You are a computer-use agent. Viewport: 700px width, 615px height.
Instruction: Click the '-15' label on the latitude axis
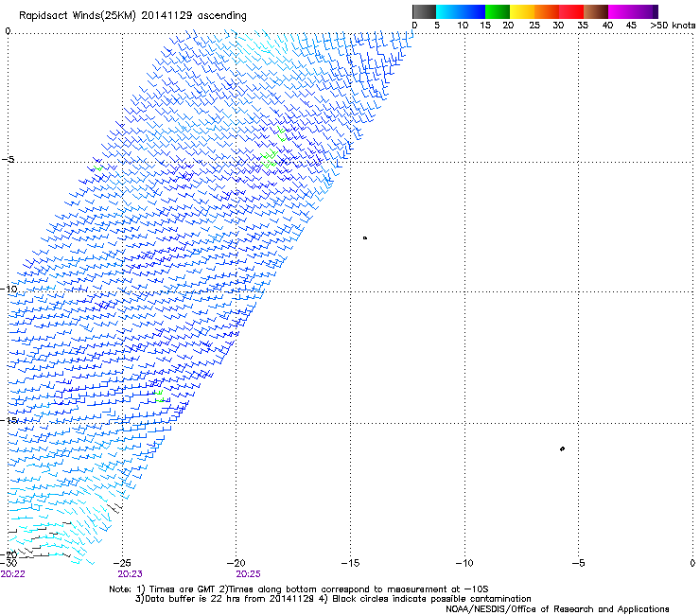[x=9, y=420]
